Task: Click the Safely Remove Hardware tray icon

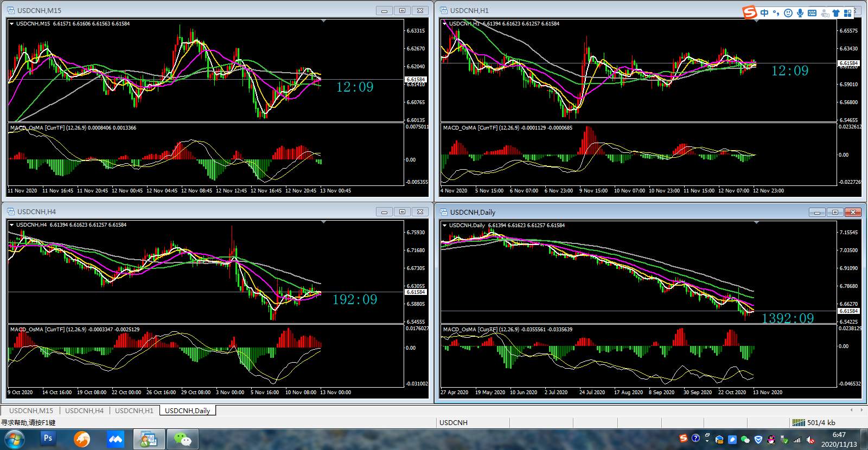Action: tap(784, 440)
